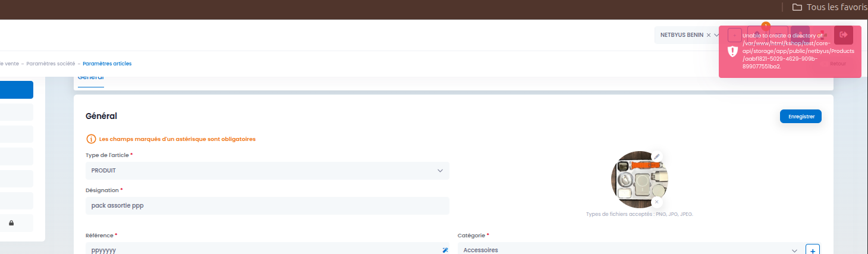Screen dimensions: 868x254
Task: Click the padlock icon in the sidebar
Action: pos(11,223)
